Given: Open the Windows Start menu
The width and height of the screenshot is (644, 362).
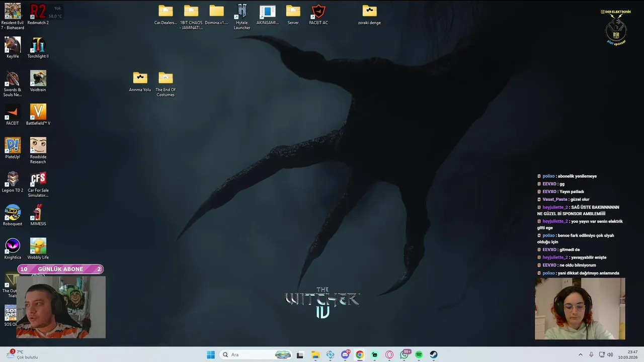Looking at the screenshot, I should coord(211,354).
